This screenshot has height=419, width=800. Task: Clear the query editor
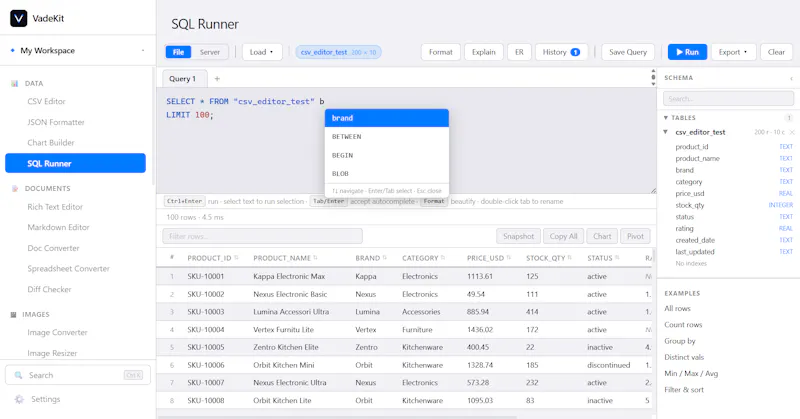tap(776, 52)
